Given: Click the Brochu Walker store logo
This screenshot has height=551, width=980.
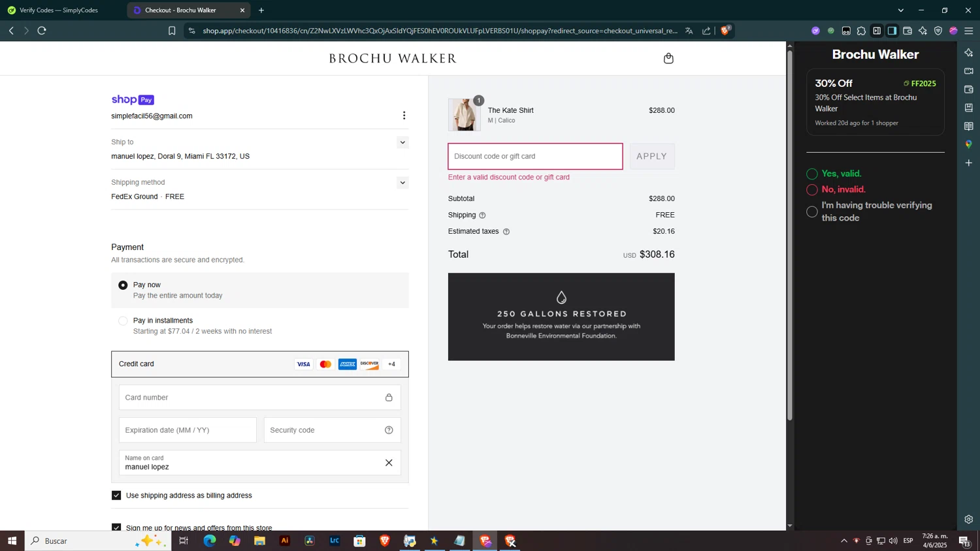Looking at the screenshot, I should [393, 58].
